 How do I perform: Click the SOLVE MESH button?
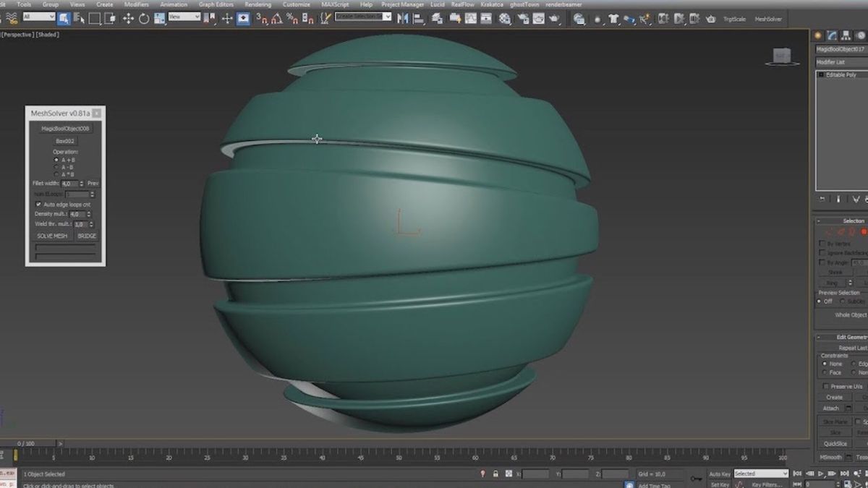[x=52, y=236]
